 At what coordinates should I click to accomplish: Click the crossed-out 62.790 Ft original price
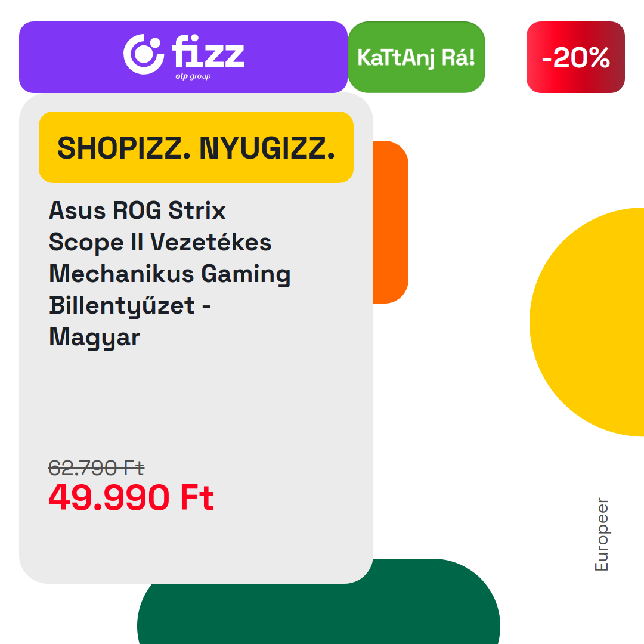click(96, 468)
